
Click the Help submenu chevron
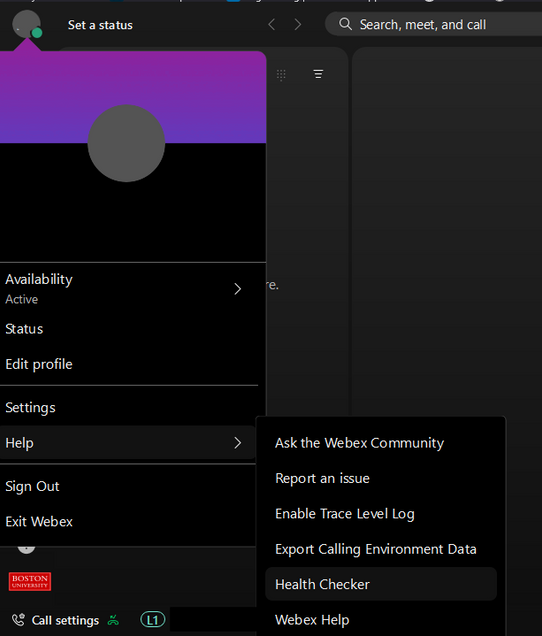(238, 443)
